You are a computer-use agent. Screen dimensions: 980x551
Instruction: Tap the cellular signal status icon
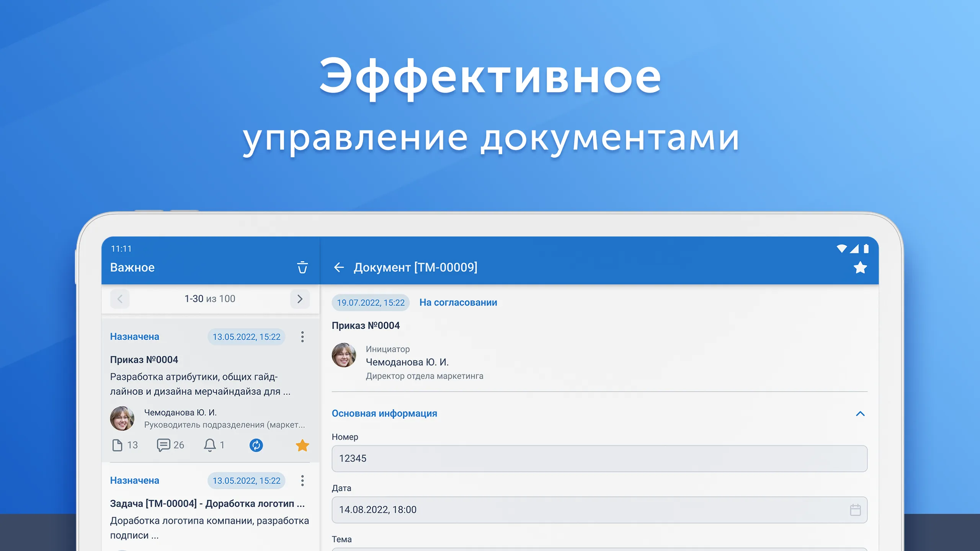[854, 249]
